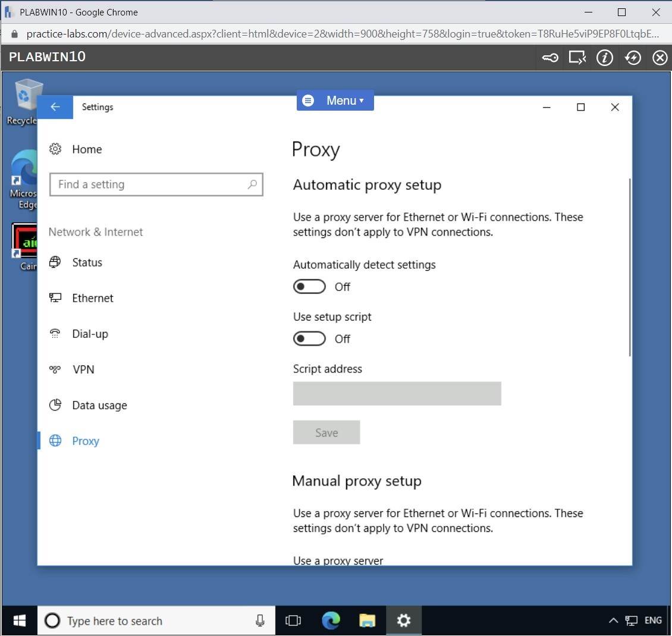Click the Save button under Script address
The image size is (672, 636).
tap(326, 432)
